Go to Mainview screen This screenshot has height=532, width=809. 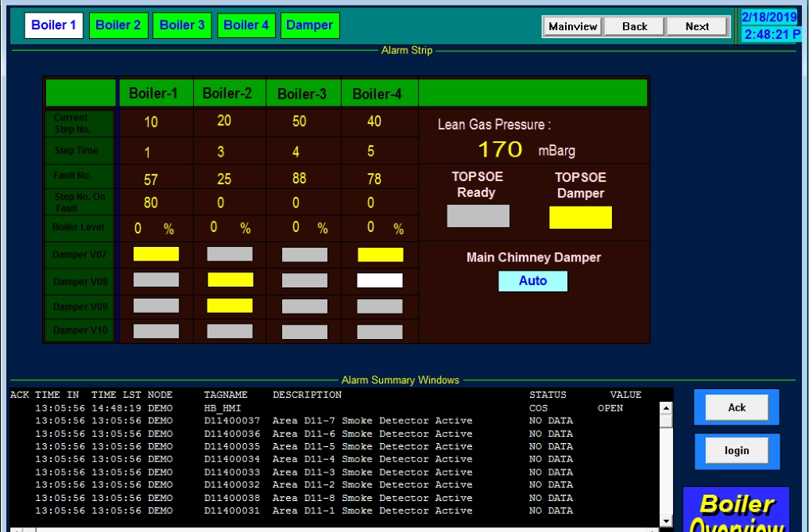pyautogui.click(x=572, y=26)
